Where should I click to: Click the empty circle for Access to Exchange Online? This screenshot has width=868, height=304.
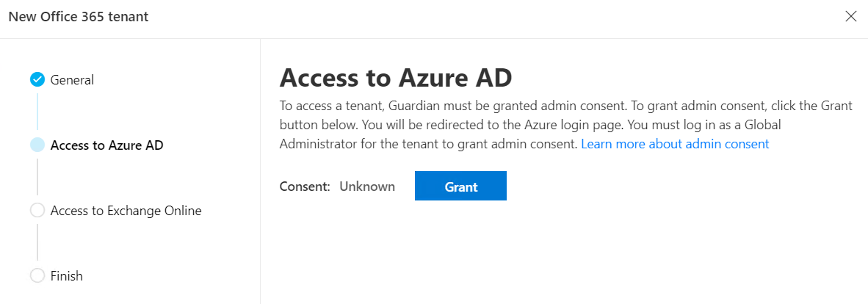(x=37, y=211)
